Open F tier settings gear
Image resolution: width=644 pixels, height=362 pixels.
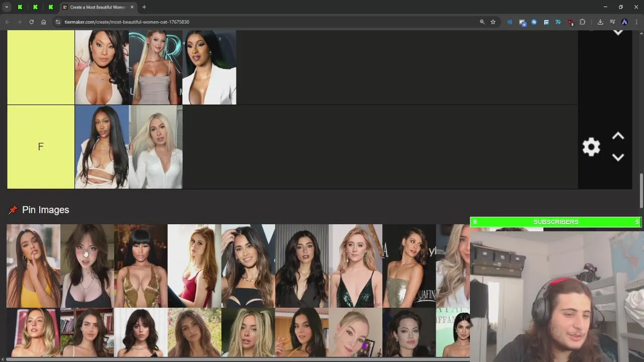coord(591,147)
